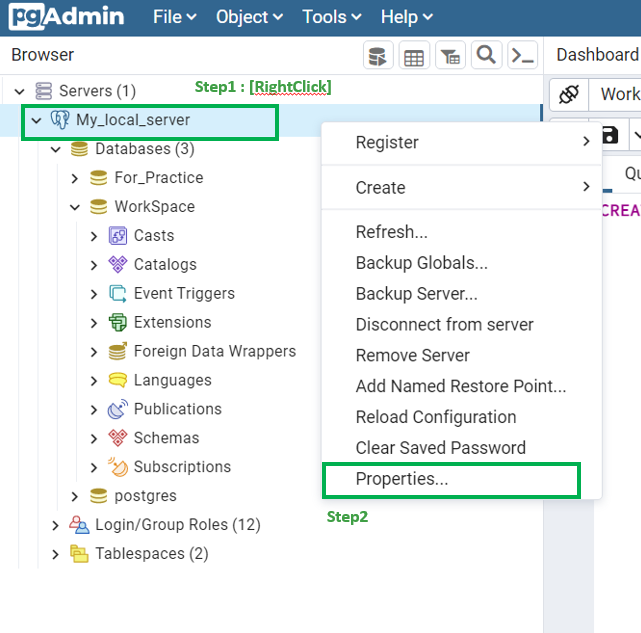Choose Refresh... from context menu
Image resolution: width=641 pixels, height=633 pixels.
pos(462,232)
